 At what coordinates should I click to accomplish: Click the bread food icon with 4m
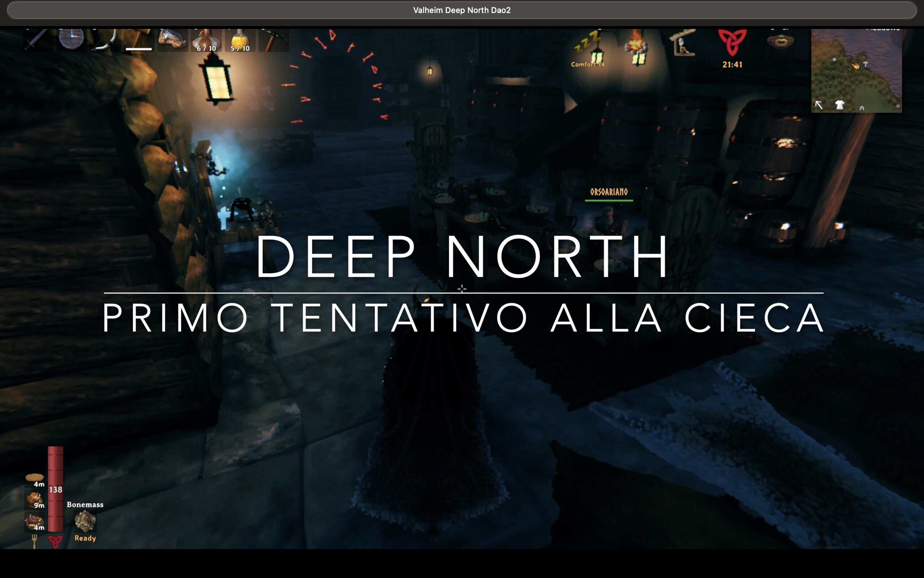35,478
